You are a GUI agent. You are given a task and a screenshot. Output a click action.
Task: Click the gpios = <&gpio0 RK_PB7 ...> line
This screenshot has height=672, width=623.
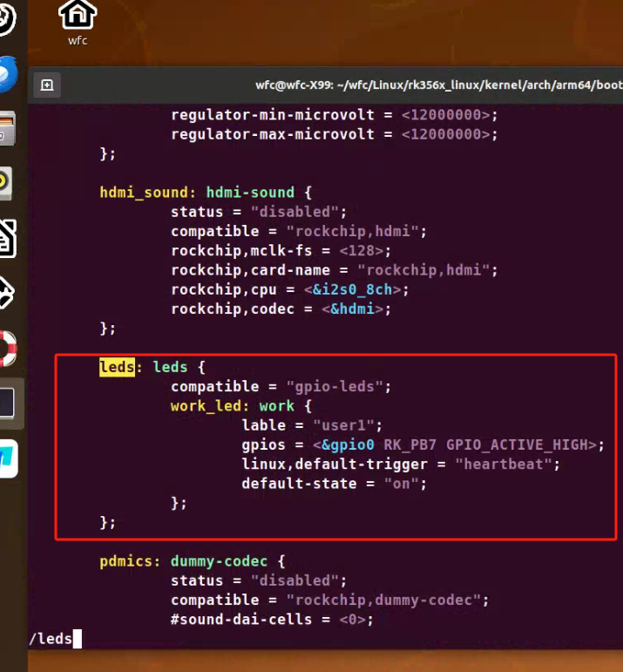[x=423, y=445]
